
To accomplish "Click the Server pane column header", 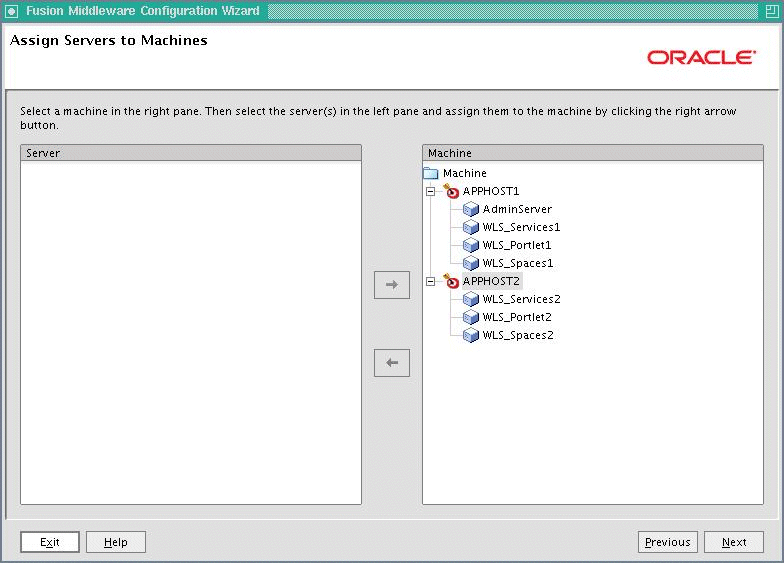I will (191, 153).
